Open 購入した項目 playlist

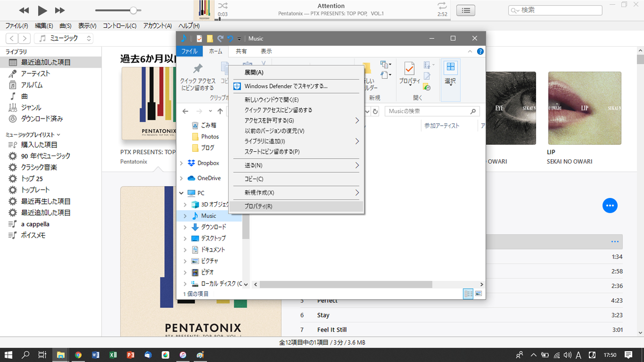tap(39, 145)
